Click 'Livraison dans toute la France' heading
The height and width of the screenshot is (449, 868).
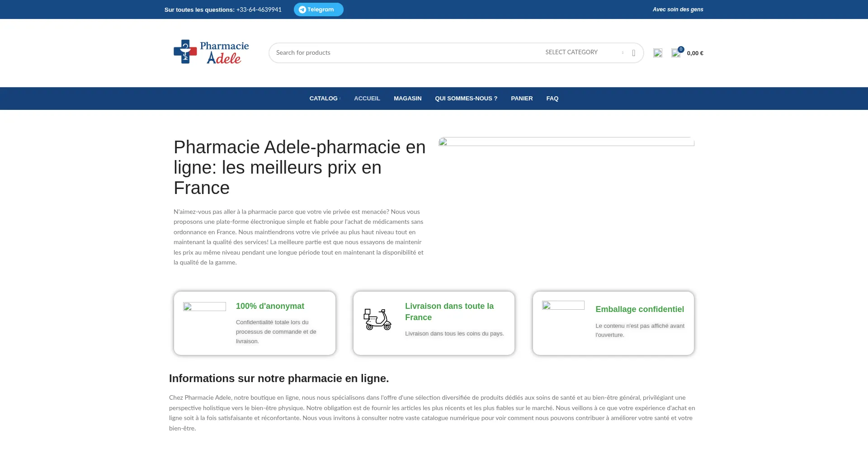(449, 312)
